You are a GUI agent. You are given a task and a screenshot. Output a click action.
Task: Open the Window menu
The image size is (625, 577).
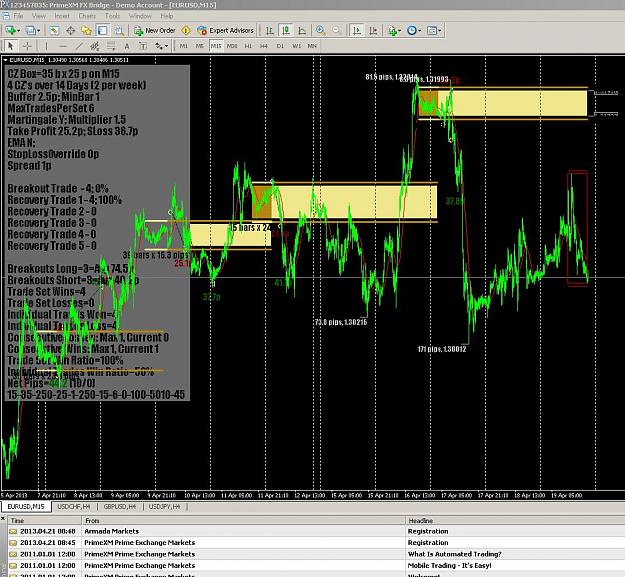tap(140, 16)
